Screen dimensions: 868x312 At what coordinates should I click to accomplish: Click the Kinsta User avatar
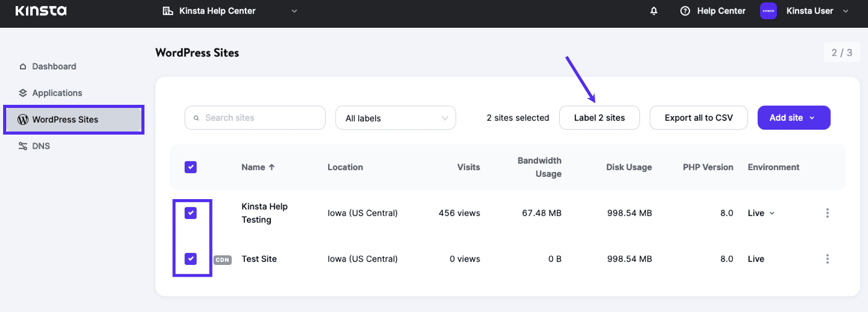[x=769, y=11]
